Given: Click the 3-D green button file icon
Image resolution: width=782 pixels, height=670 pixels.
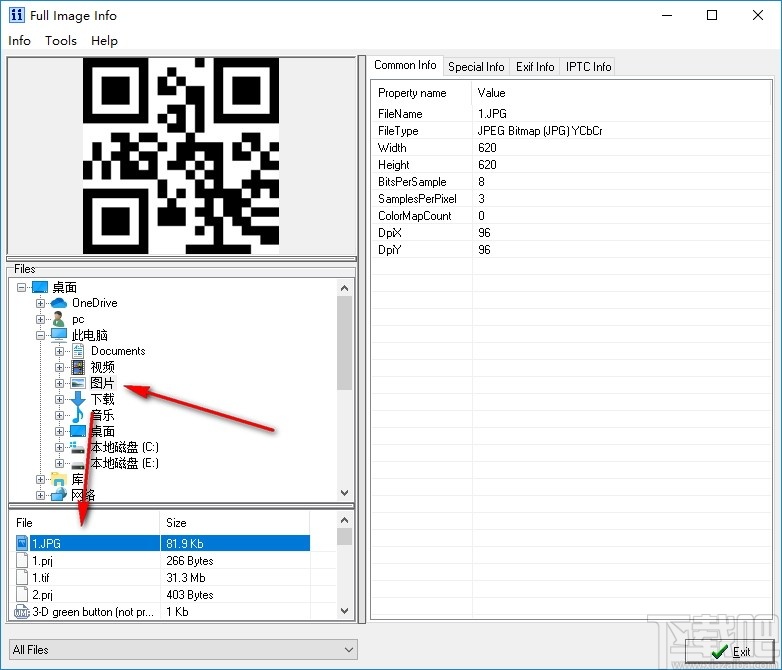Looking at the screenshot, I should tap(22, 612).
